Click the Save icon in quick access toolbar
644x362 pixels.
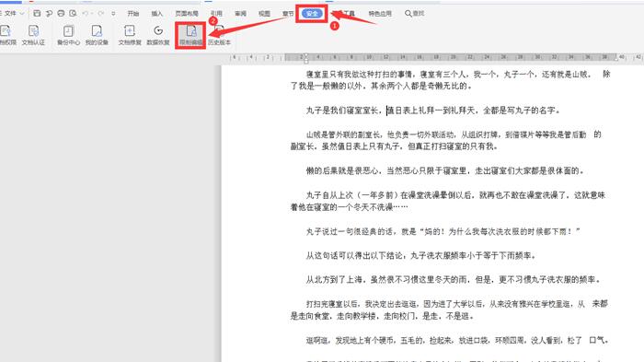(37, 14)
